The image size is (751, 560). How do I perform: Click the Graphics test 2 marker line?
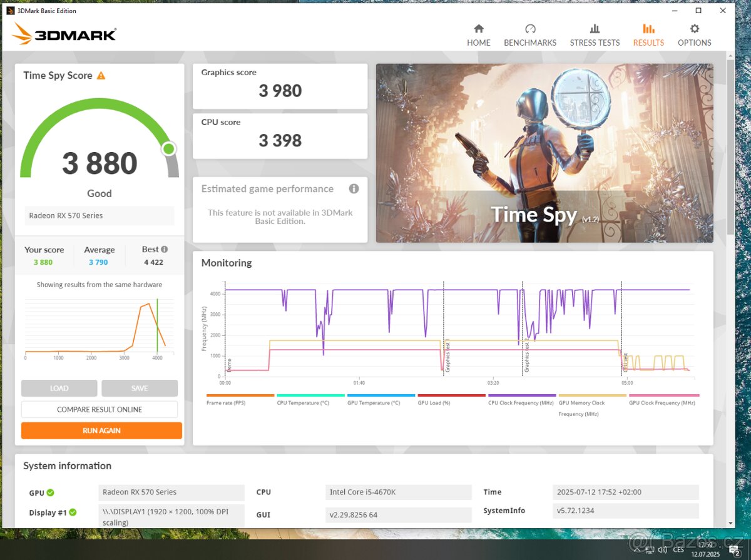click(522, 330)
